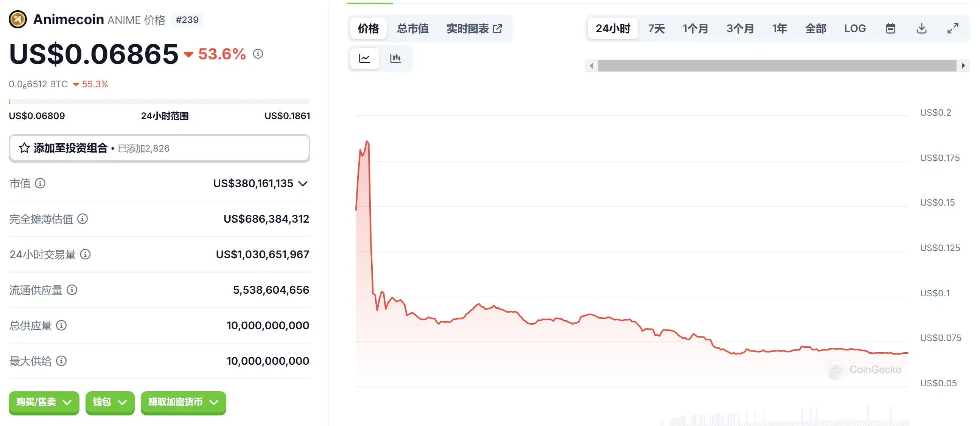Toggle the LOG scale option

[x=854, y=28]
